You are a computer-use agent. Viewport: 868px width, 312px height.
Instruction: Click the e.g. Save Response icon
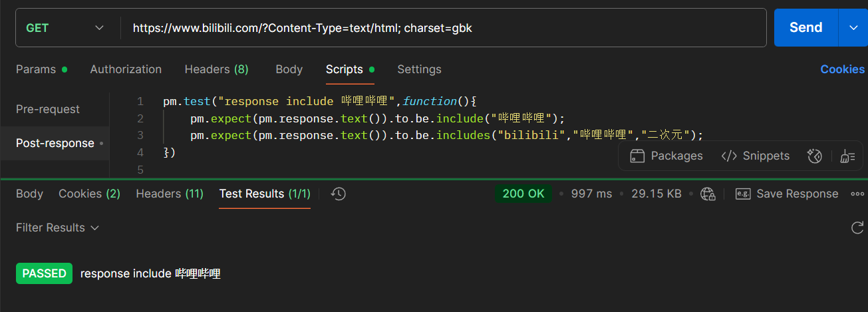(x=743, y=194)
